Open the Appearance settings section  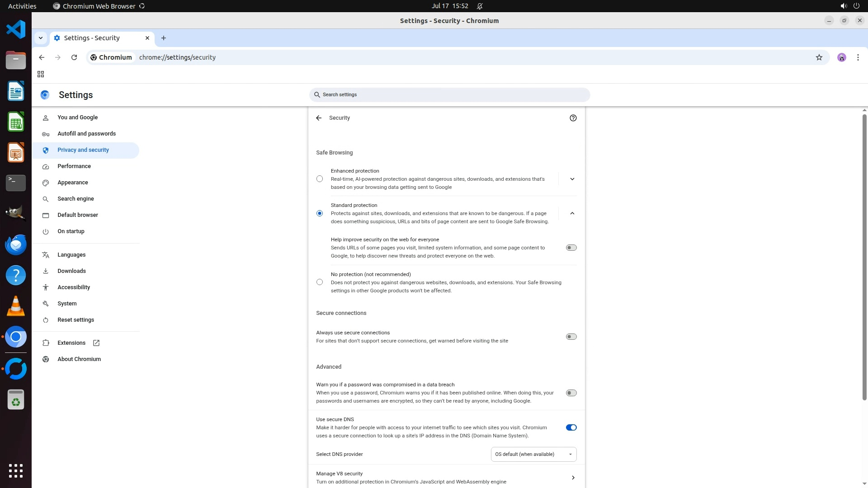tap(73, 183)
